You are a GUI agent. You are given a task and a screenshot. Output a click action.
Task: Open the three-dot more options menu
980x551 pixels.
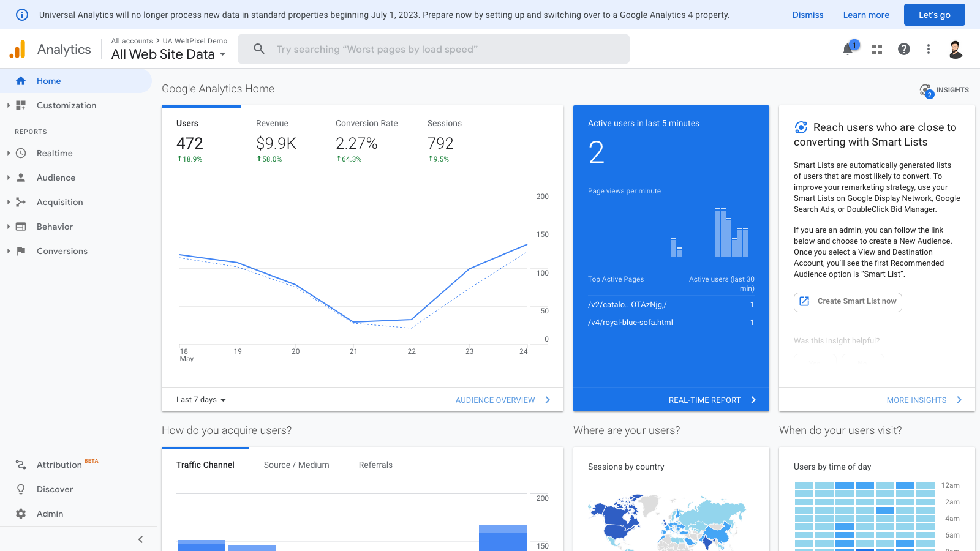929,49
